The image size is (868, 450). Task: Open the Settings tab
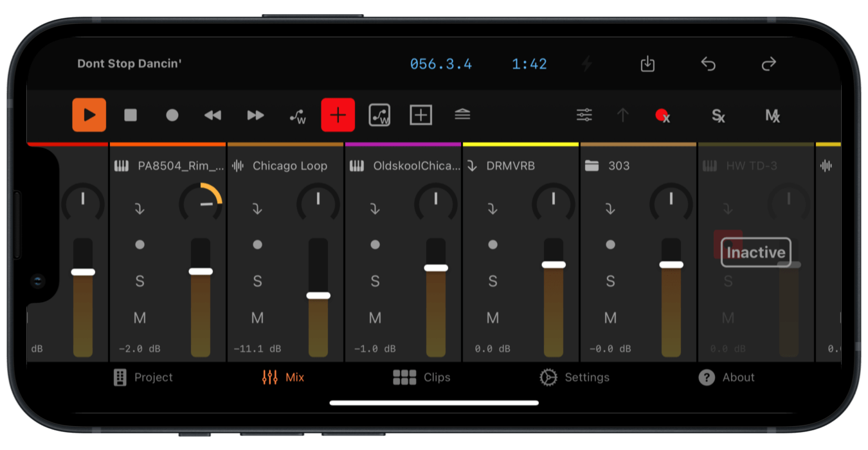tap(574, 377)
